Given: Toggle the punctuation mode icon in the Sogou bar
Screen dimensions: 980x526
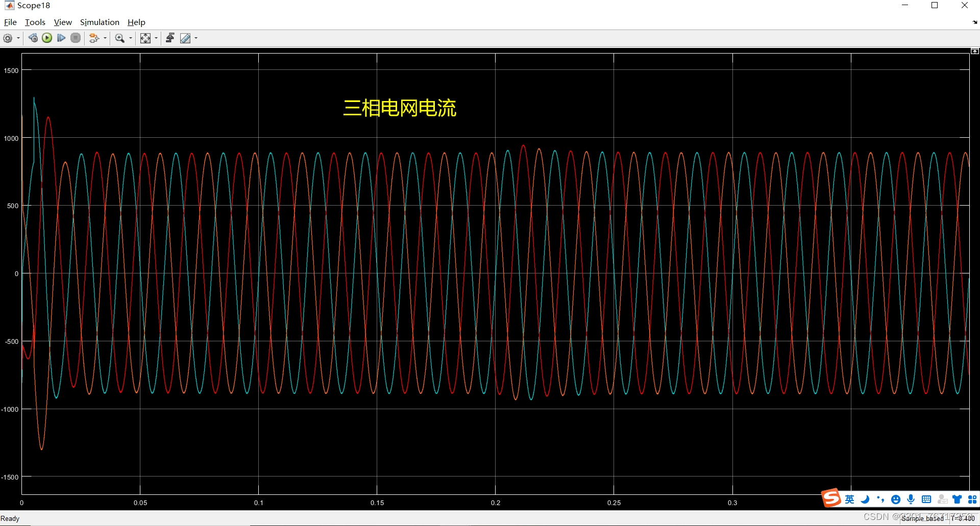Looking at the screenshot, I should tap(880, 499).
